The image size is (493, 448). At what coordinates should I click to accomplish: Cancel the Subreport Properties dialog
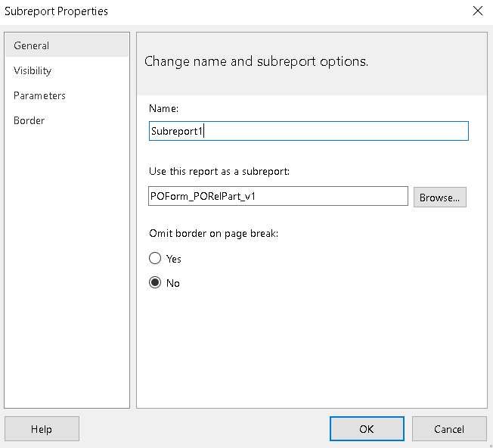coord(449,429)
